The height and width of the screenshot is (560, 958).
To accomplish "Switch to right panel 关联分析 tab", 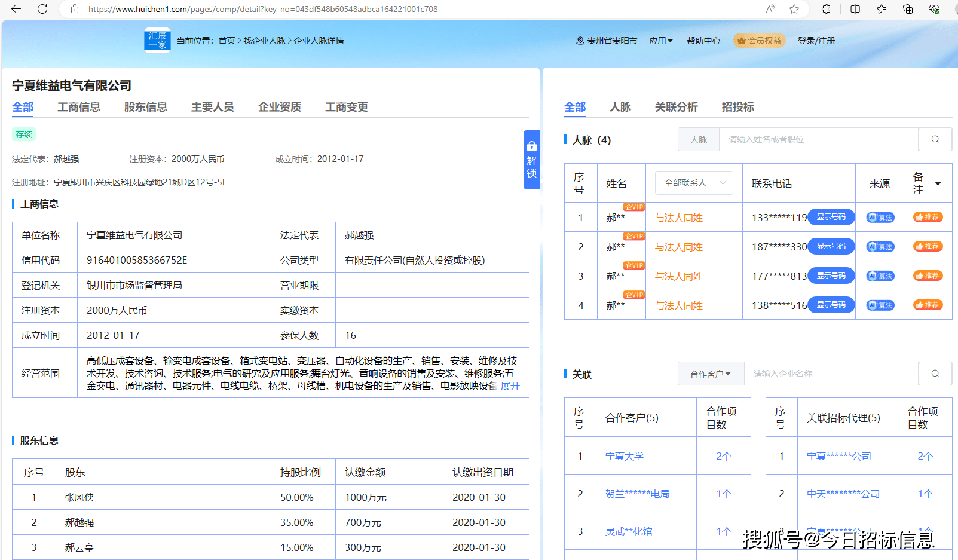I will [677, 107].
